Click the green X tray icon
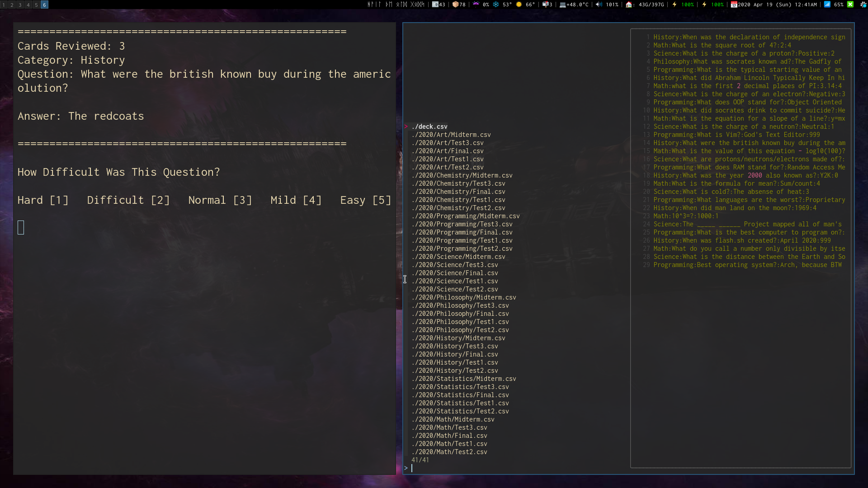Viewport: 868px width, 488px height. [850, 5]
